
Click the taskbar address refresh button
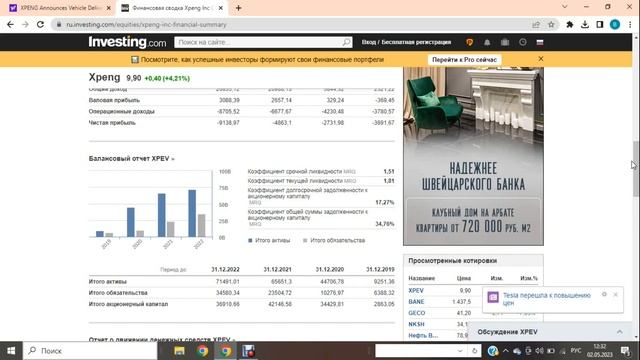click(474, 351)
